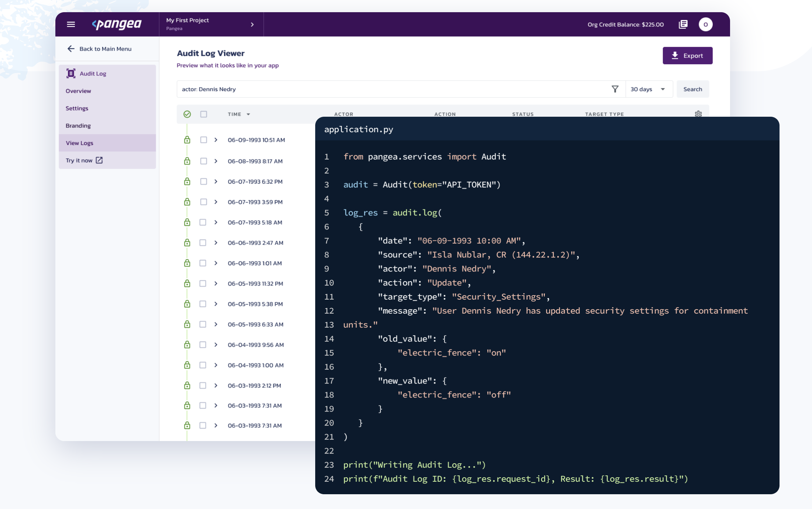Click the lock icon for 06-05-1993 6:33 AM

click(x=187, y=324)
